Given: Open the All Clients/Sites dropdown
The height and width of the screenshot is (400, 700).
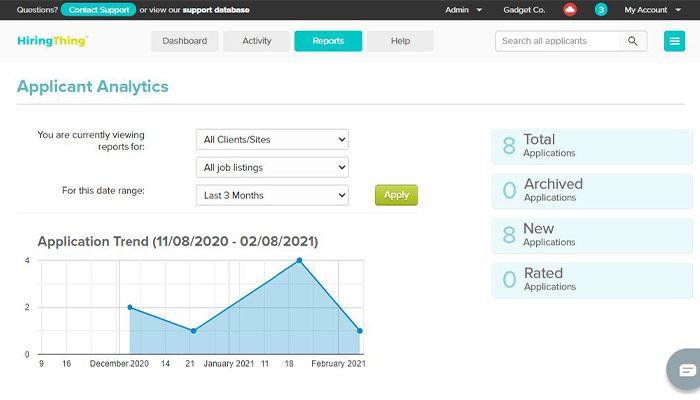Looking at the screenshot, I should [272, 139].
